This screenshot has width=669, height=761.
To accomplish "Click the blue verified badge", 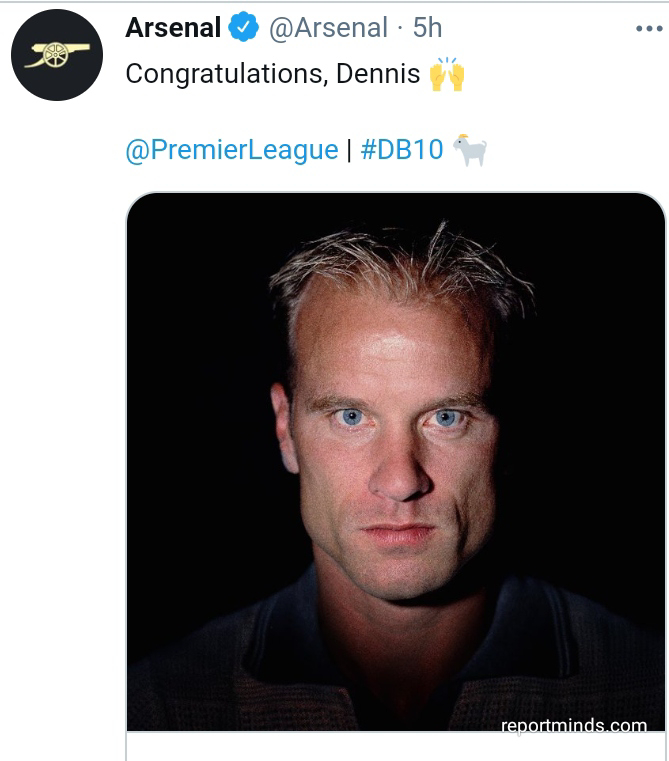I will [x=245, y=28].
